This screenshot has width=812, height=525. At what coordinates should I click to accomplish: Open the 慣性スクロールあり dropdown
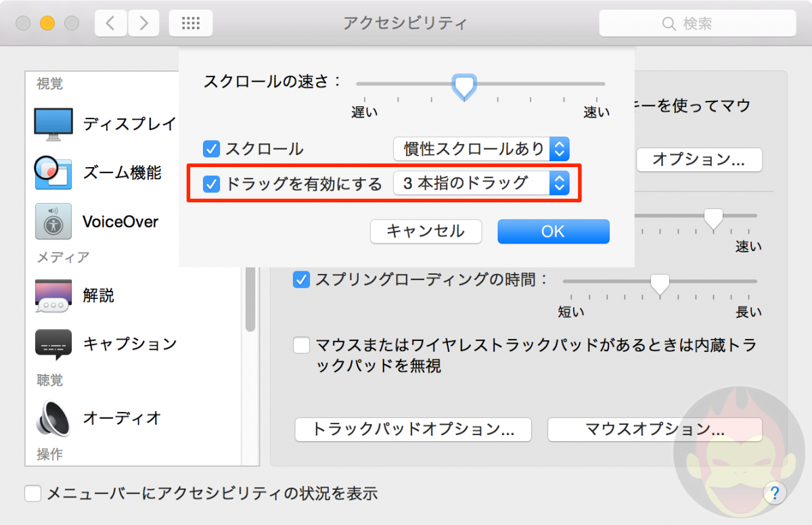pos(480,149)
